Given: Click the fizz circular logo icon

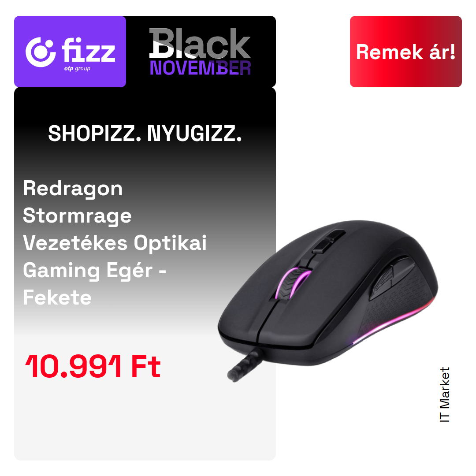Looking at the screenshot, I should pos(41,52).
